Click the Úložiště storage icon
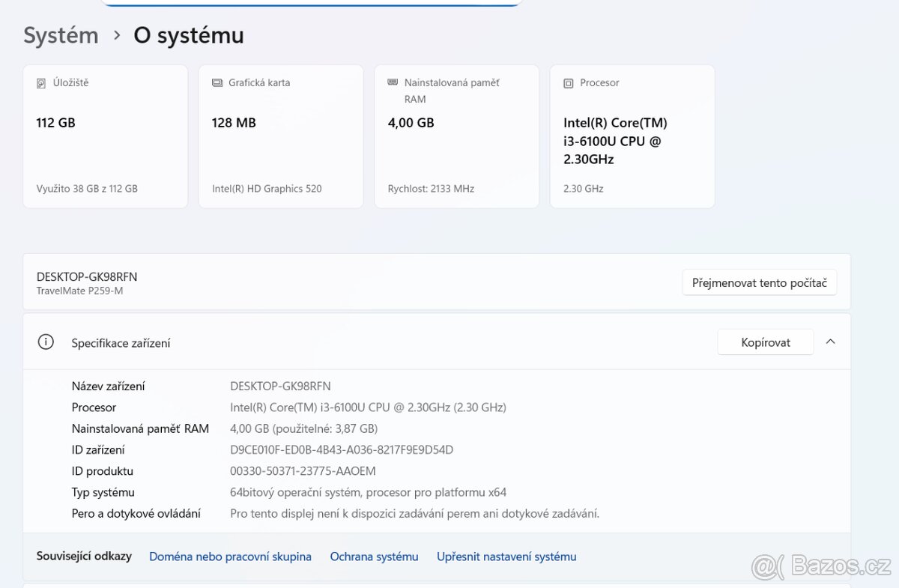The width and height of the screenshot is (899, 588). pos(43,82)
